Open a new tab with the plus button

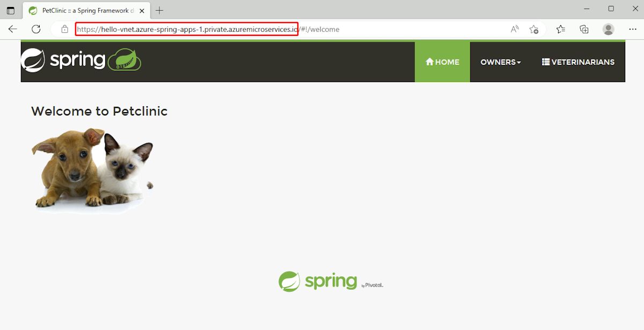pyautogui.click(x=159, y=10)
